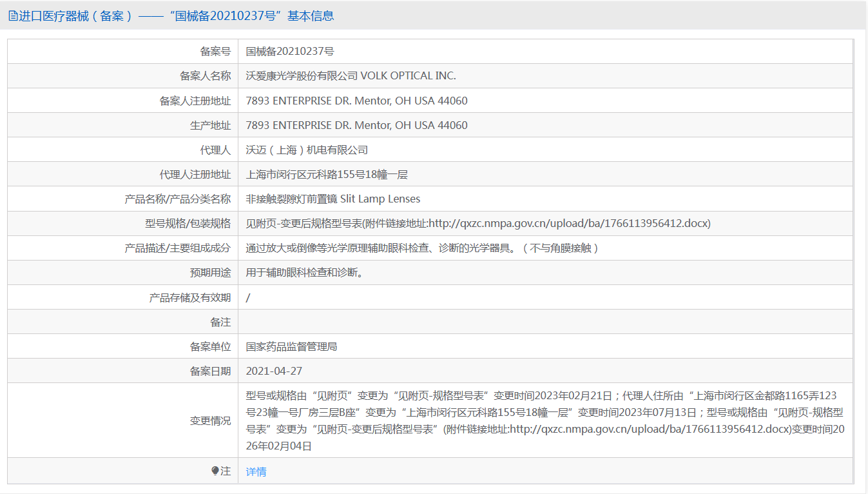
Task: Open the 详情 link
Action: click(256, 472)
